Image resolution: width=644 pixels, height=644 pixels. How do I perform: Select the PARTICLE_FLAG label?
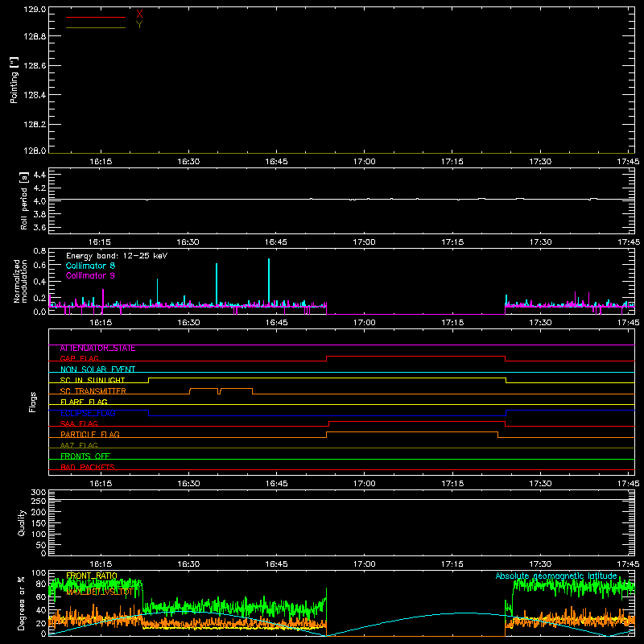(x=90, y=435)
